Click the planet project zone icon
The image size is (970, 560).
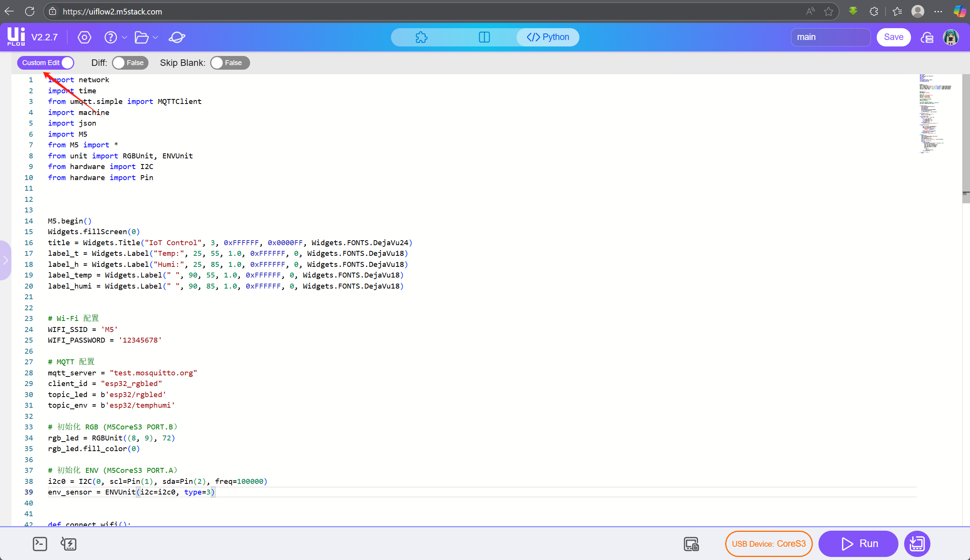177,37
